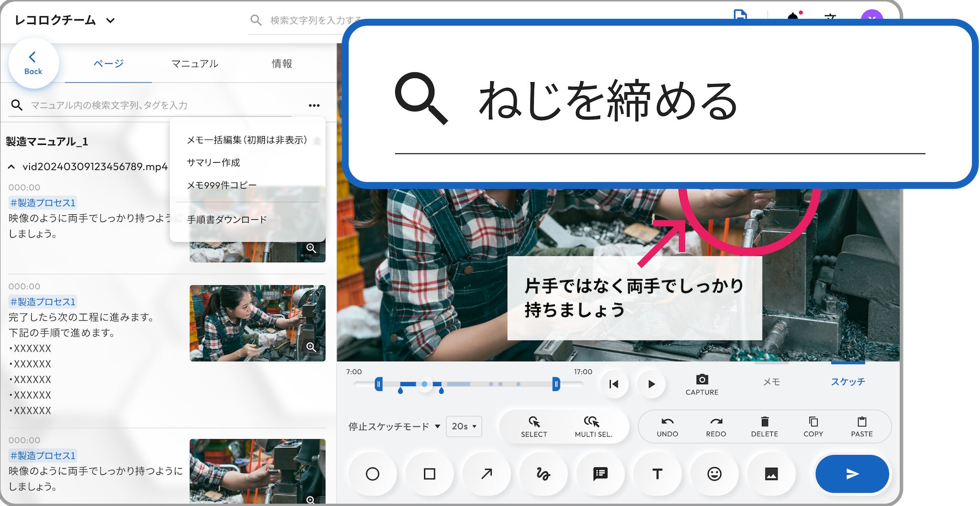Open the 停止スケッチモード dropdown
980x506 pixels.
(394, 426)
